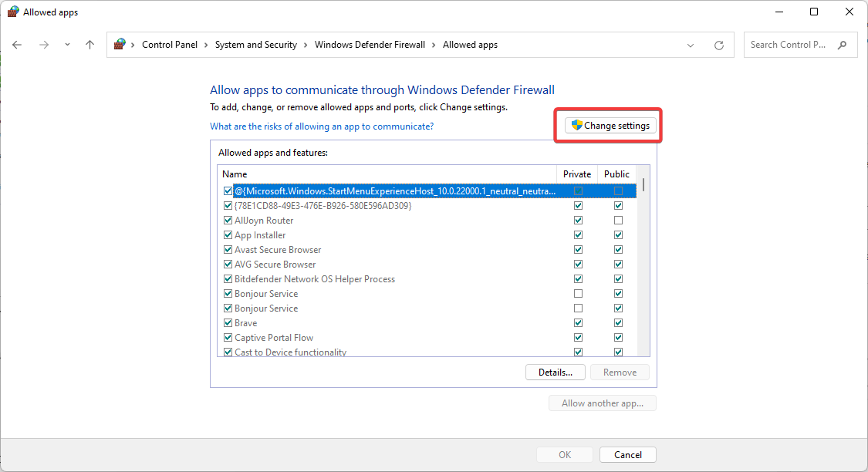Toggle AllJoyn Router name checkbox

click(228, 221)
